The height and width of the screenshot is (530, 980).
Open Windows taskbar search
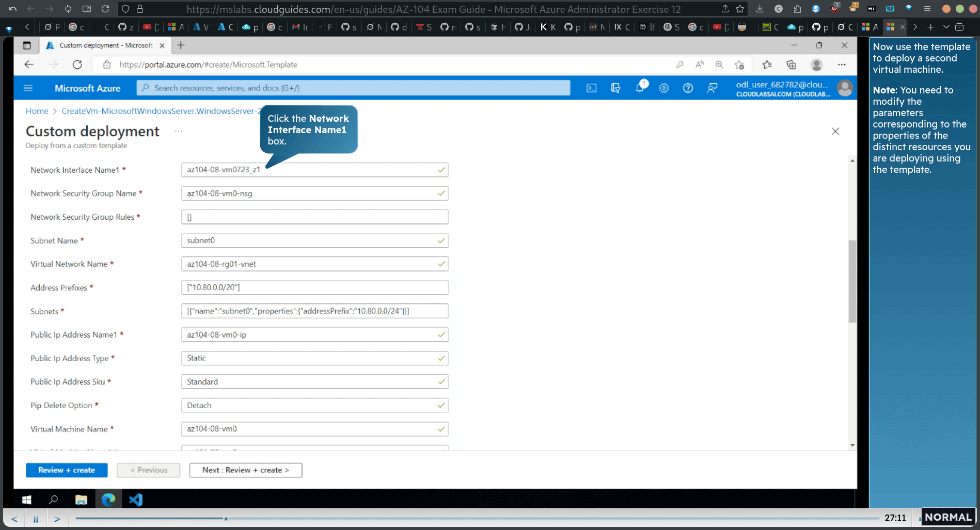click(x=53, y=500)
